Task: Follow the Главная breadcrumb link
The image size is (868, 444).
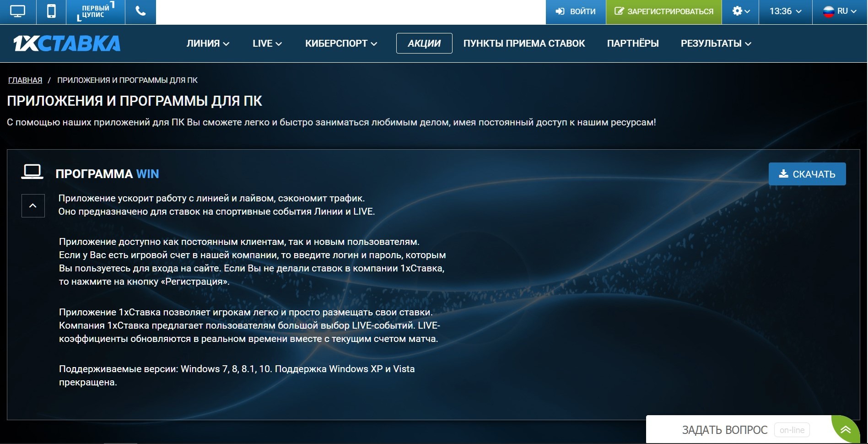Action: click(25, 80)
